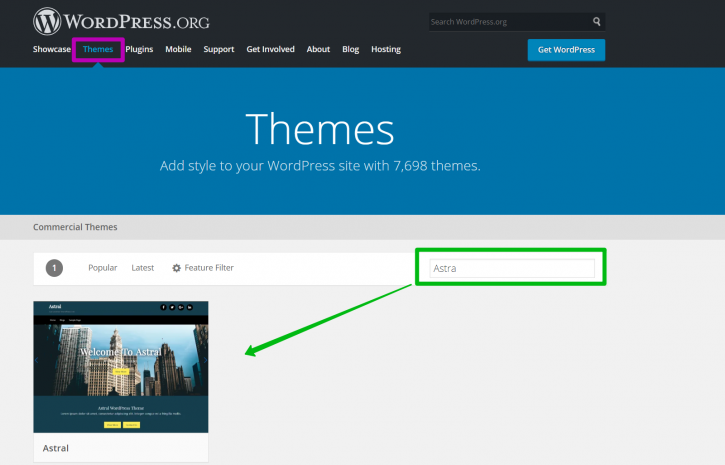Open the Commercial Themes link
The height and width of the screenshot is (465, 725).
point(75,227)
